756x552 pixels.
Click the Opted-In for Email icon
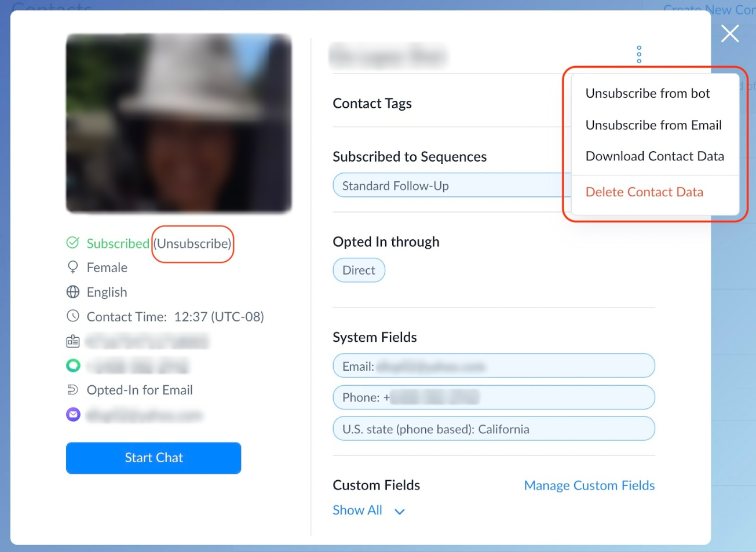73,390
